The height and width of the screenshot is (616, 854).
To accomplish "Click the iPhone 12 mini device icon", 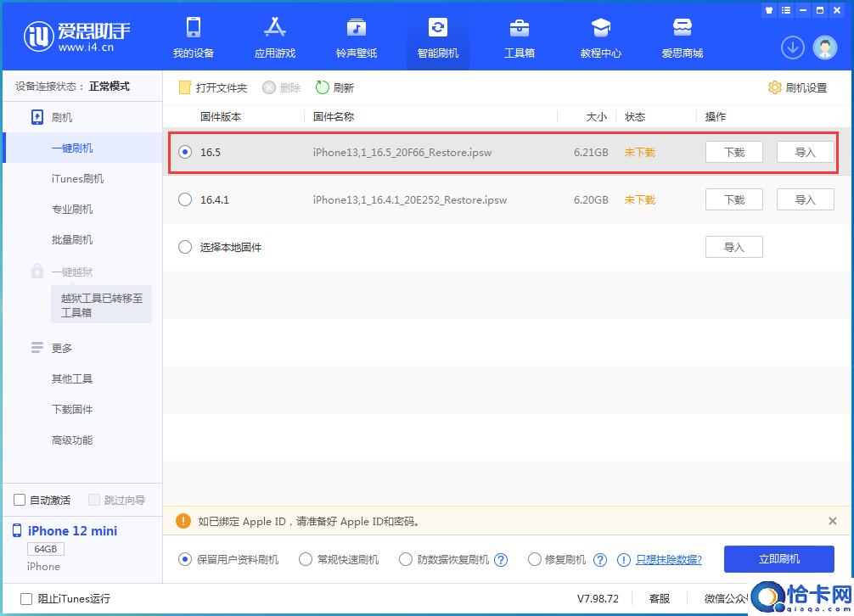I will [x=17, y=530].
